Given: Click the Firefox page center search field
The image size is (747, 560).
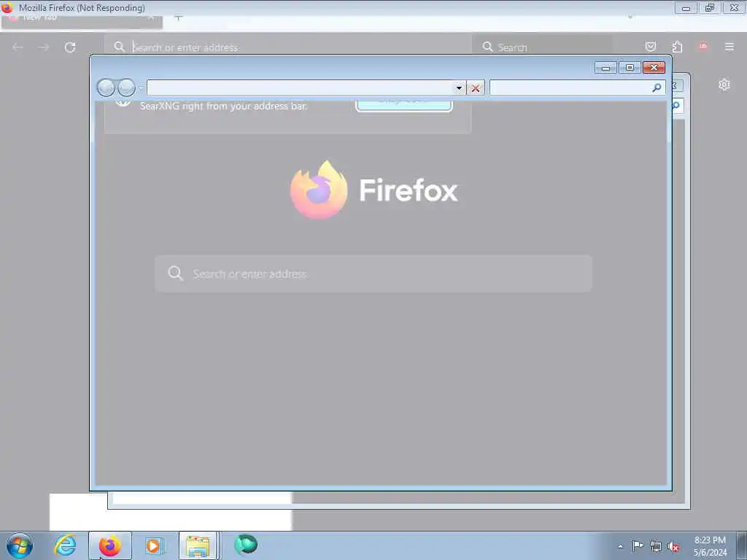Looking at the screenshot, I should click(x=373, y=274).
